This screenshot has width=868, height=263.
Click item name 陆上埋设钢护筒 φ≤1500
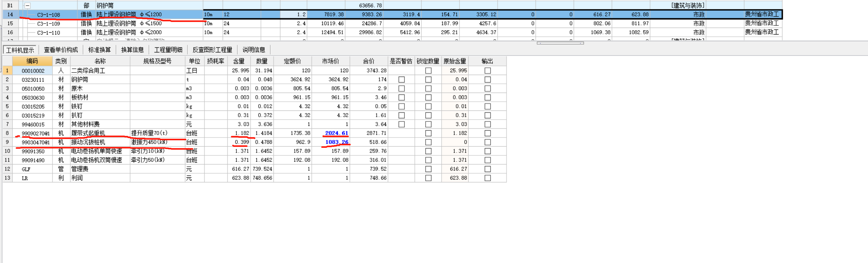(129, 23)
